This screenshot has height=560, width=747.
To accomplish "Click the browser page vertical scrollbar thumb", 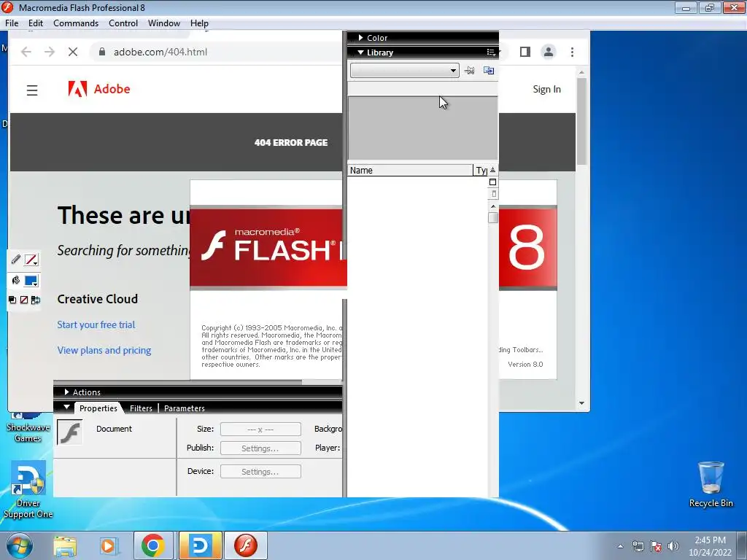I will [581, 122].
